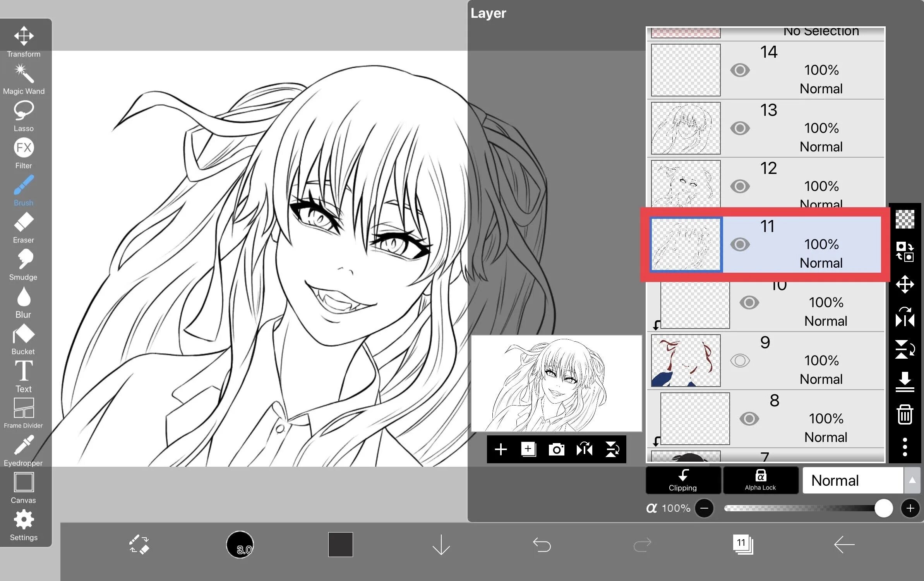Image resolution: width=924 pixels, height=581 pixels.
Task: Hide layer 14 with eye icon
Action: tap(740, 70)
